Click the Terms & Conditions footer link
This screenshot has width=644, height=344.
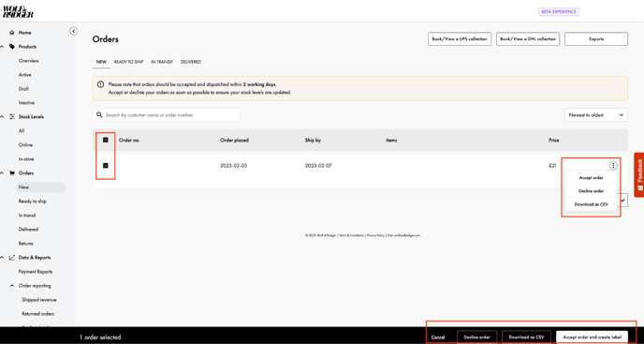coord(352,235)
